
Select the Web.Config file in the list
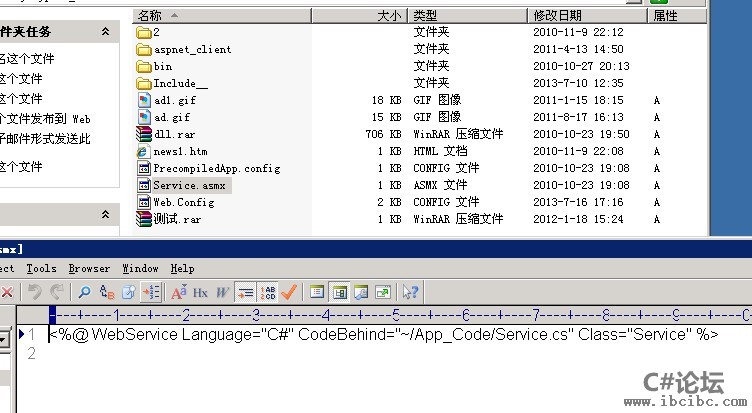[183, 202]
